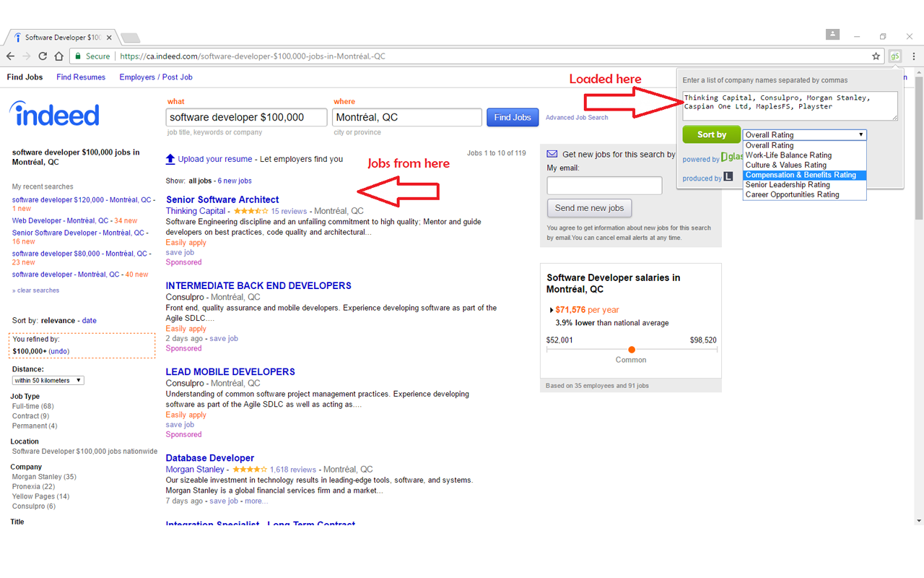Open Database Developer job listing
924x578 pixels.
[x=210, y=458]
